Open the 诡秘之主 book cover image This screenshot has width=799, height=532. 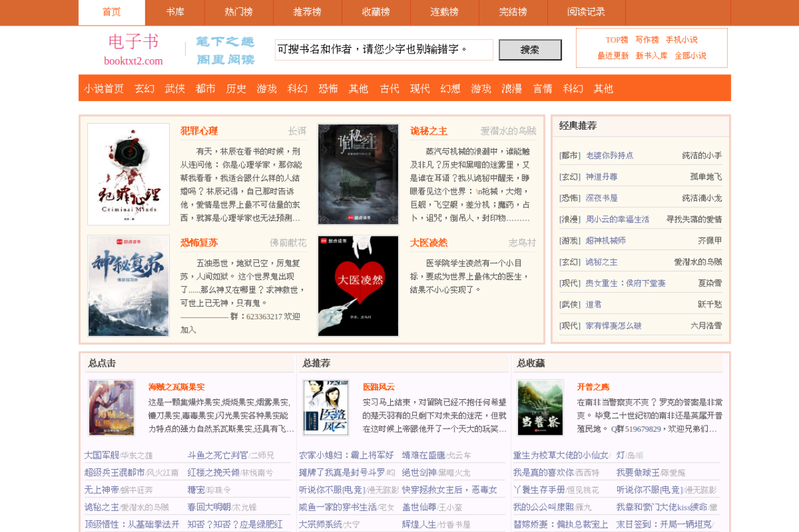click(x=358, y=174)
